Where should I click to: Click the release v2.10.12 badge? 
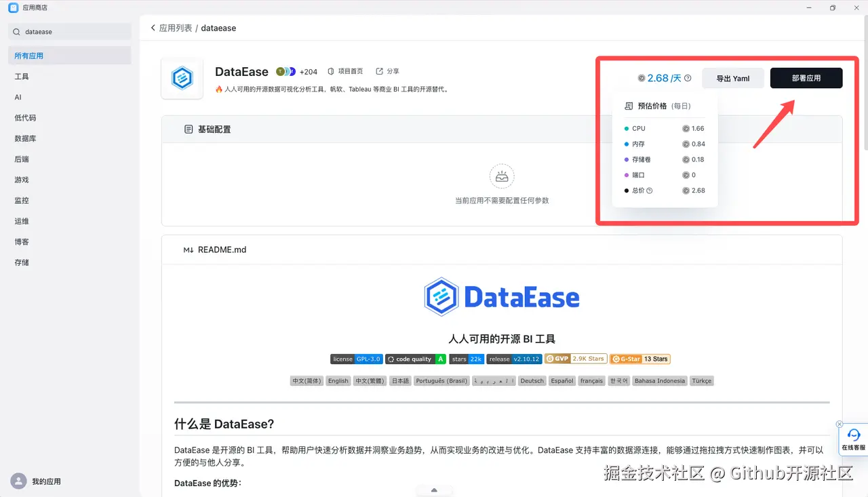point(514,359)
